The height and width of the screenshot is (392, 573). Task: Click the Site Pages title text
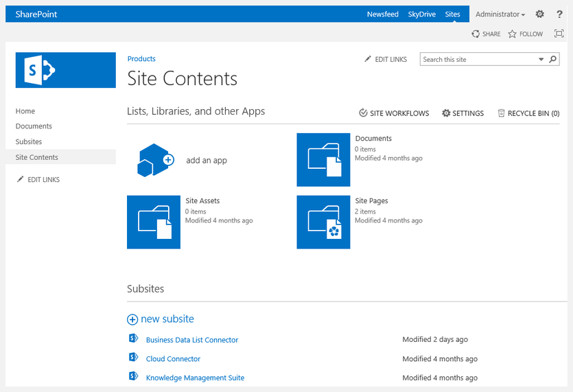(371, 200)
